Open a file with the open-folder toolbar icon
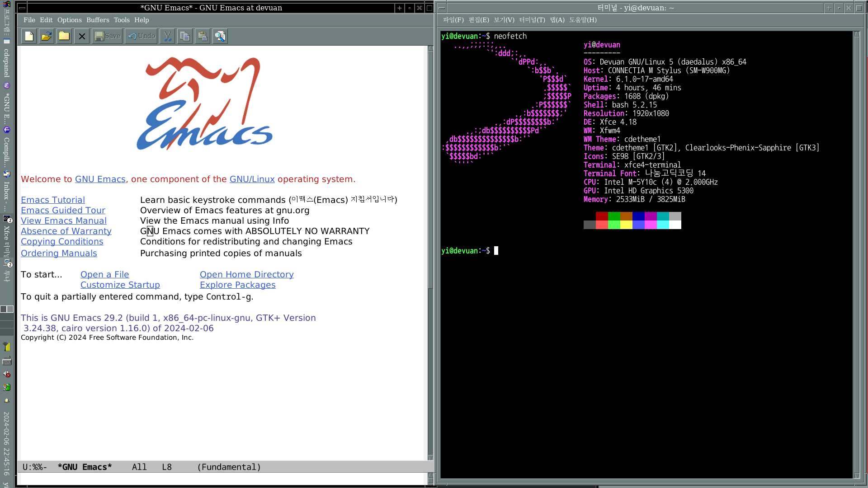 [x=46, y=36]
